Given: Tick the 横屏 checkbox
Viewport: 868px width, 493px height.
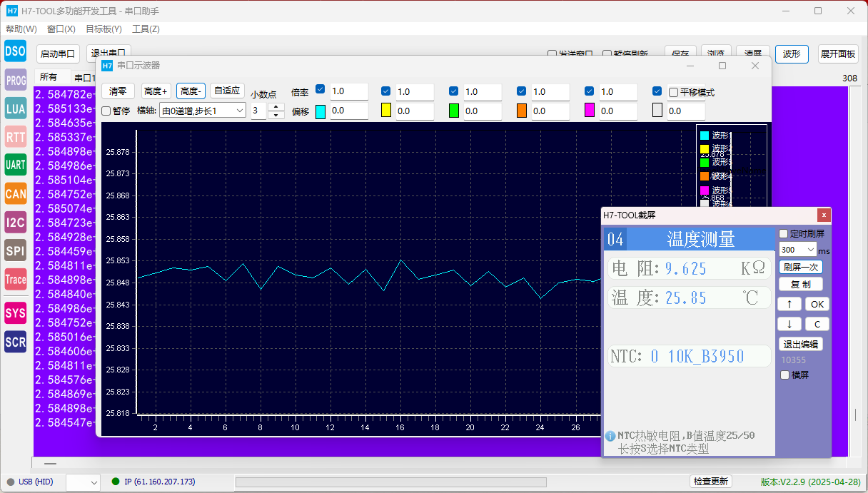Looking at the screenshot, I should tap(784, 375).
